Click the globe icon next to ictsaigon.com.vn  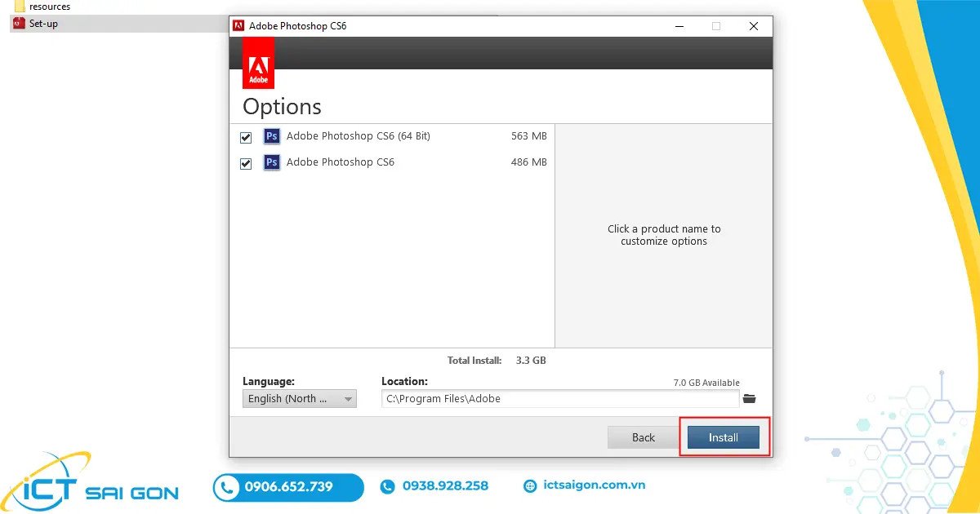[530, 485]
